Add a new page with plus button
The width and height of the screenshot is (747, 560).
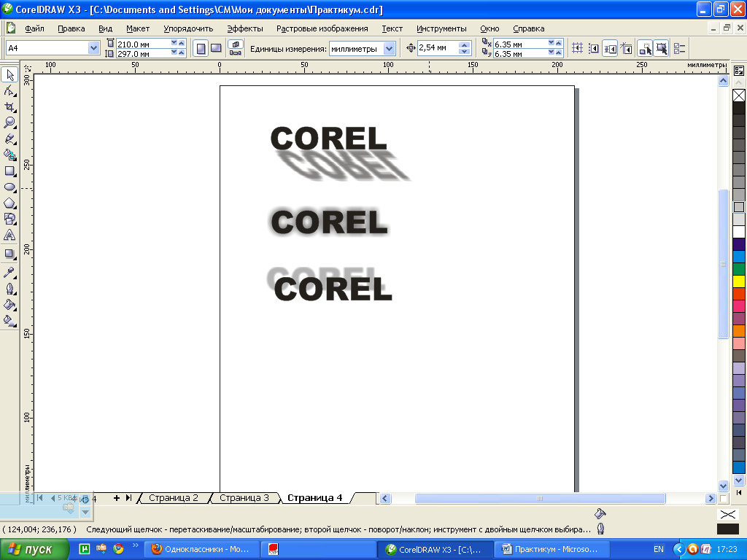[x=116, y=498]
